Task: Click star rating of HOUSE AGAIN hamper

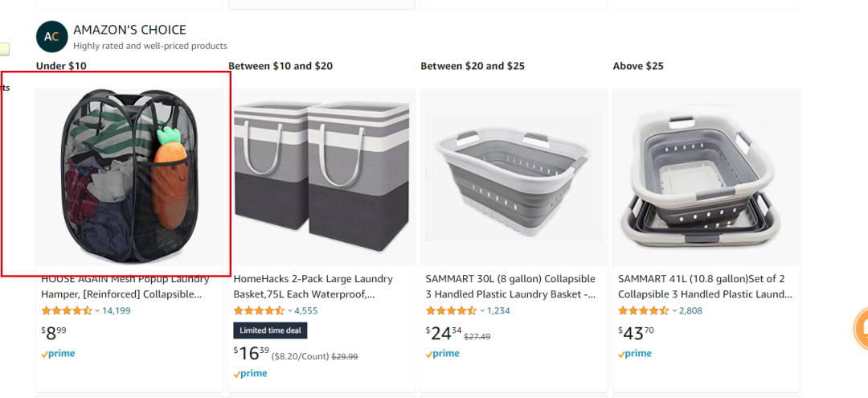Action: click(x=67, y=310)
